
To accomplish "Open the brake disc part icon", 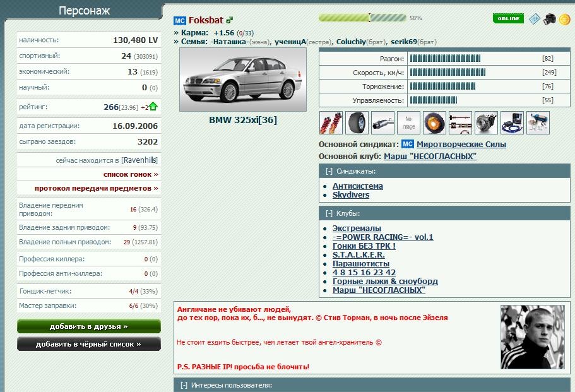I will [x=434, y=122].
